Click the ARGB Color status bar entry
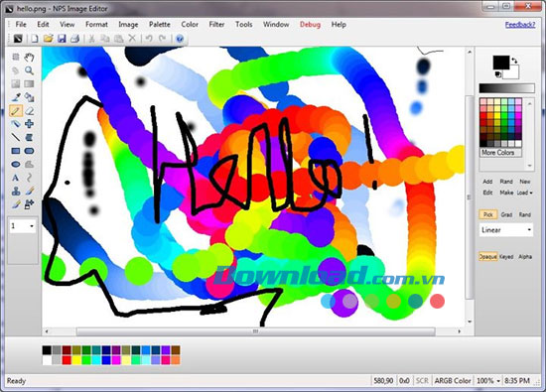This screenshot has height=392, width=546. pyautogui.click(x=453, y=381)
